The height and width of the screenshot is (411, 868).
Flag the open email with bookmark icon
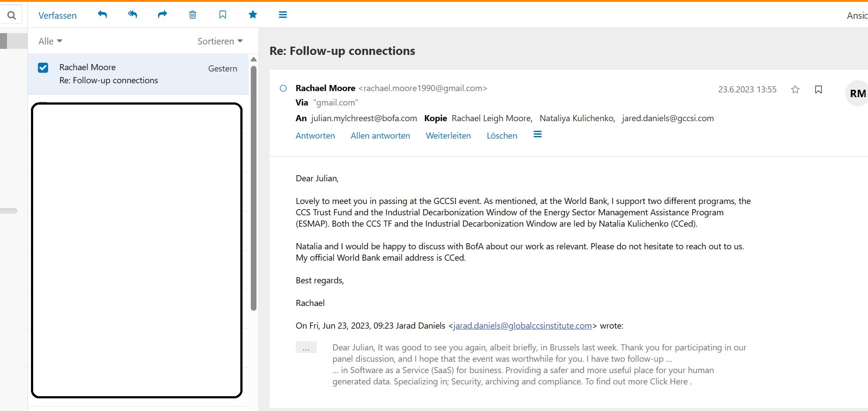[x=818, y=89]
